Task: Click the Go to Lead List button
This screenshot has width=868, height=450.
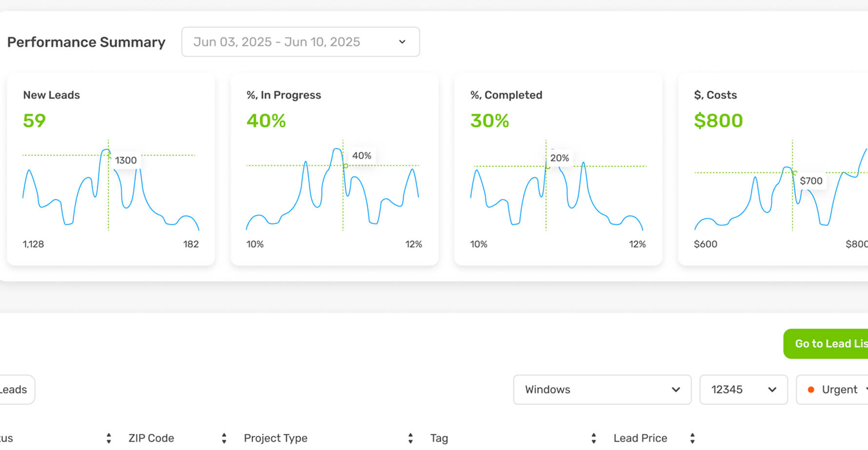Action: [829, 344]
